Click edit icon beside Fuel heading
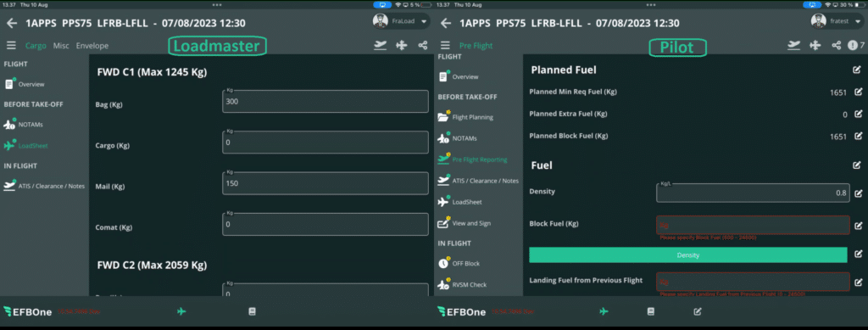Viewport: 868px width, 330px height. [x=857, y=165]
